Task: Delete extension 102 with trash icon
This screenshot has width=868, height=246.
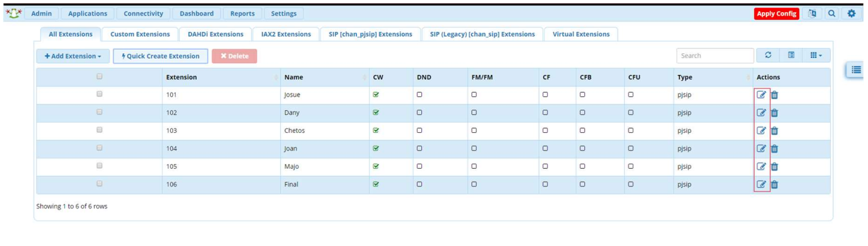Action: click(775, 113)
